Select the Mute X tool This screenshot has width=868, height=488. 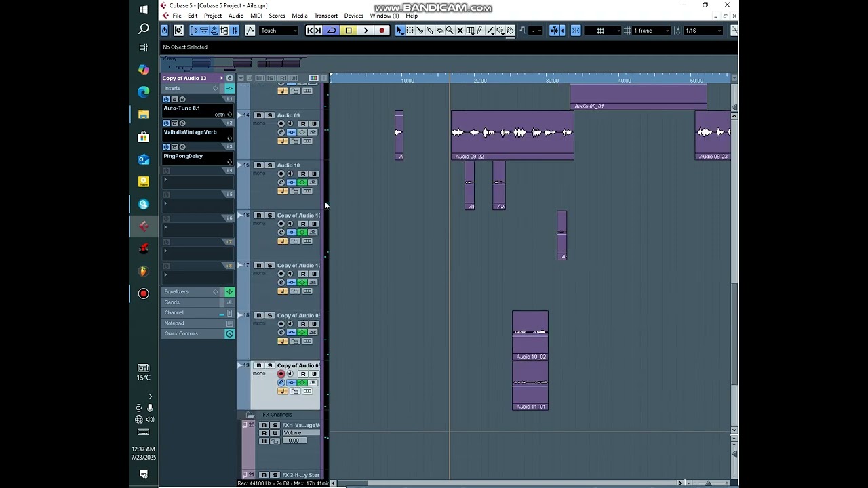point(460,30)
